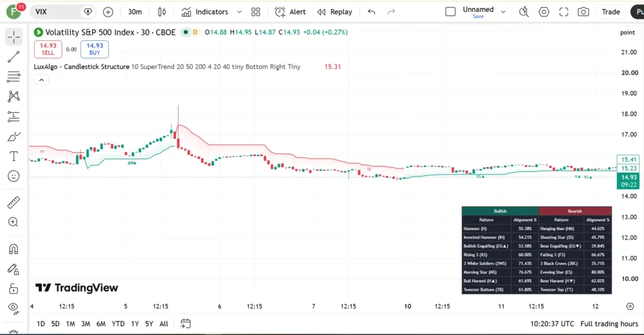Select the LuxAlgo Candlestick Structure indicator title
The width and height of the screenshot is (644, 335).
coord(82,67)
